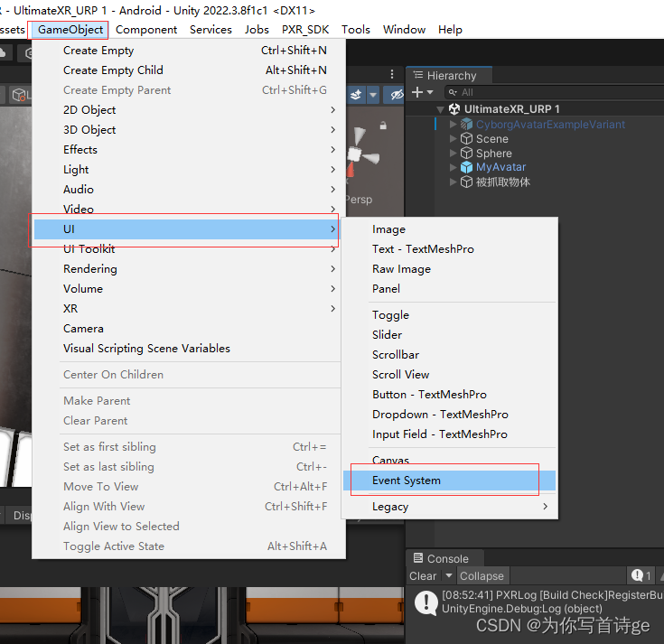Expand the Rendering submenu
Screen dimensions: 664x644
[189, 269]
